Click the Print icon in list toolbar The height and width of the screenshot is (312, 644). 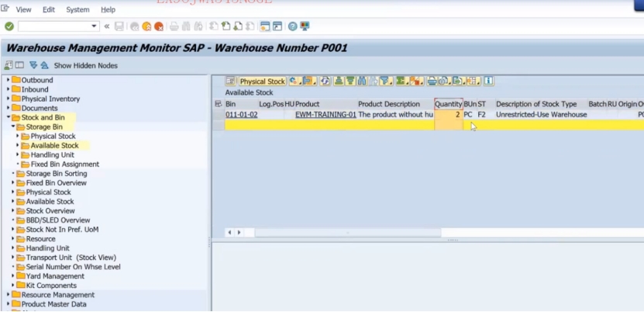click(x=432, y=81)
